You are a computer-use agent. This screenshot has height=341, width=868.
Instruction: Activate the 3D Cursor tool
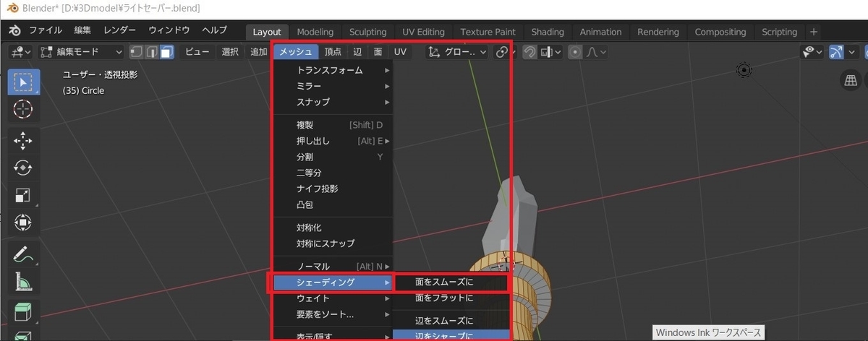click(x=23, y=109)
